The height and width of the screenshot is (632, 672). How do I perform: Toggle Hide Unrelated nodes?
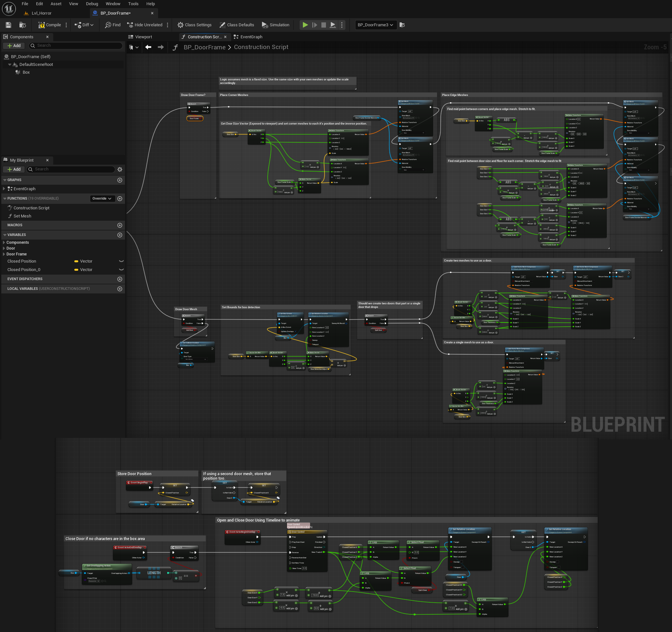145,25
